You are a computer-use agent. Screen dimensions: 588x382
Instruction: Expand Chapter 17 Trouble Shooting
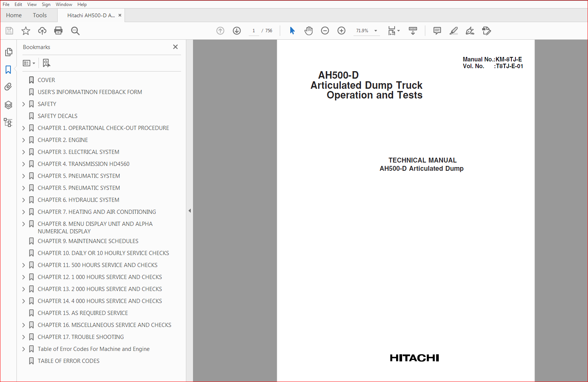coord(24,337)
